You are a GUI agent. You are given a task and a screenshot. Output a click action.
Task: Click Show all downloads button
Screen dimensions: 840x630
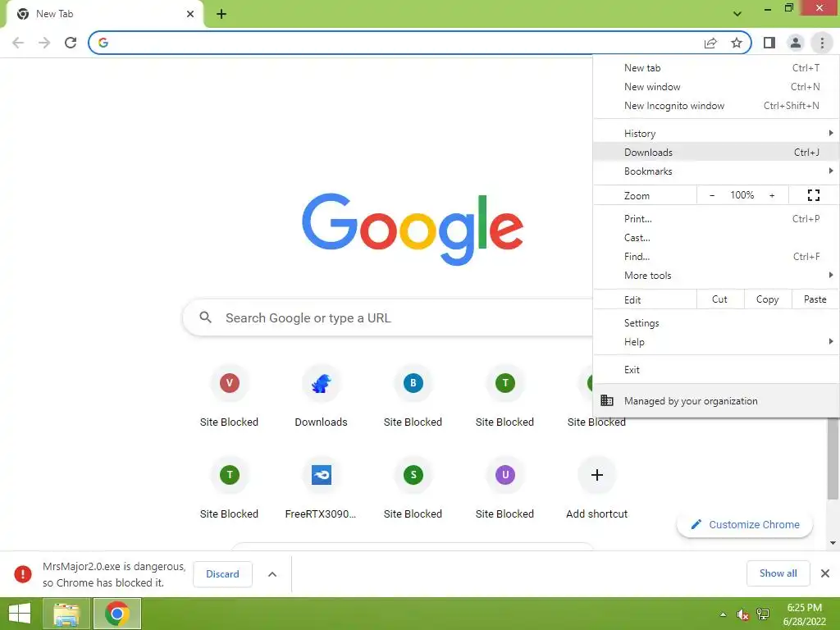tap(778, 573)
